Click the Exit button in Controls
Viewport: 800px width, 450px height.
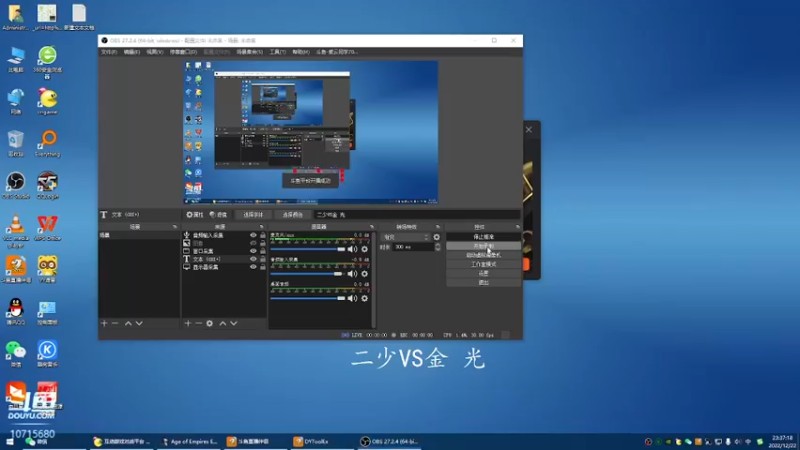click(x=484, y=283)
